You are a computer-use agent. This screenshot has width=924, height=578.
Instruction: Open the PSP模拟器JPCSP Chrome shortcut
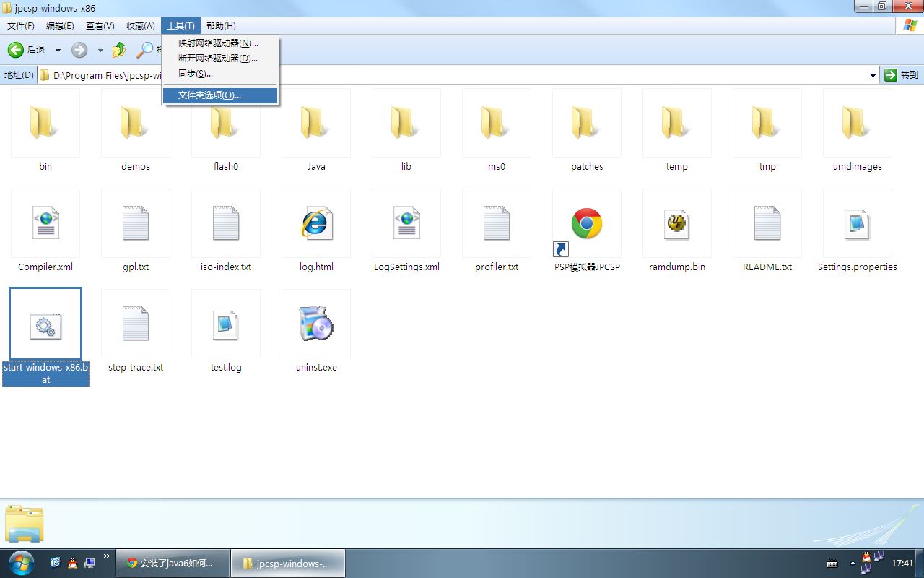[x=587, y=223]
